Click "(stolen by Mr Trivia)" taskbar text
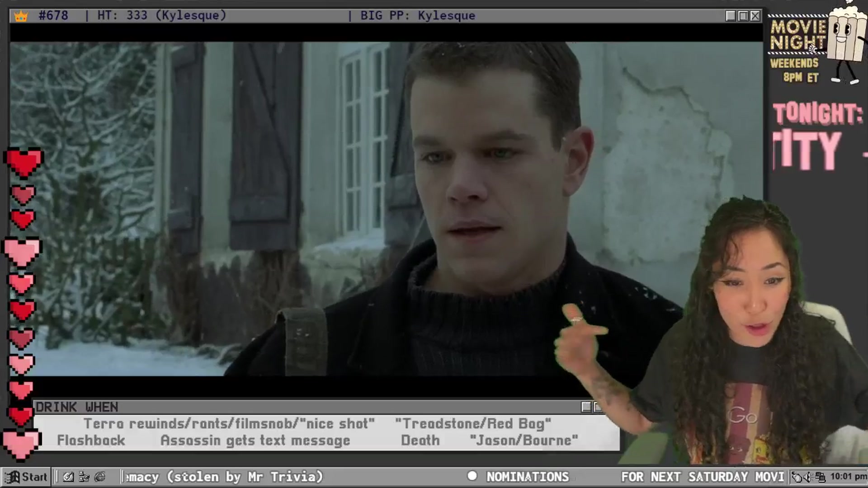This screenshot has width=868, height=488. [245, 477]
